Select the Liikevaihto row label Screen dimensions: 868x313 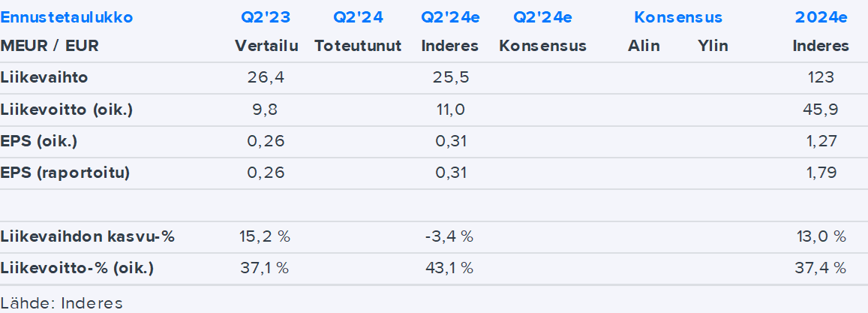39,77
